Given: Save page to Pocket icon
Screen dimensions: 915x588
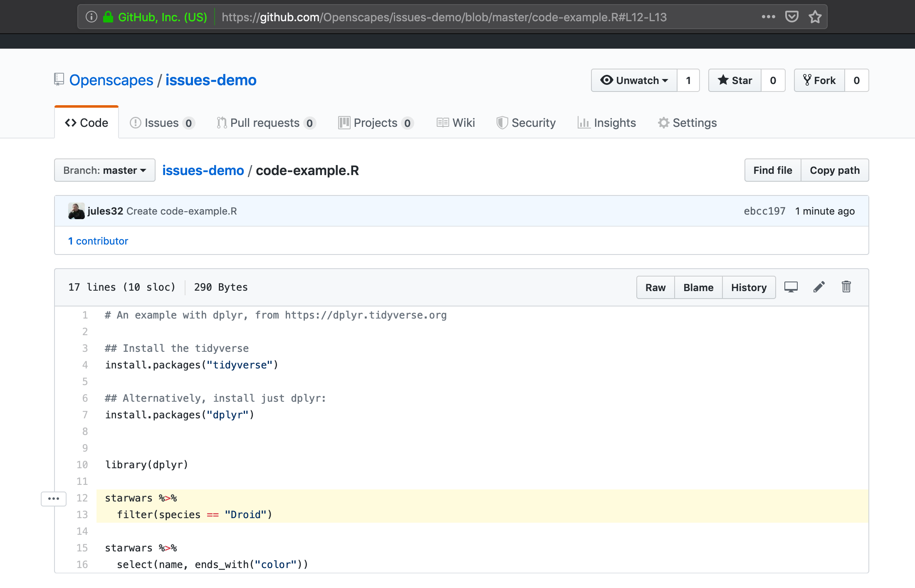Looking at the screenshot, I should (791, 17).
